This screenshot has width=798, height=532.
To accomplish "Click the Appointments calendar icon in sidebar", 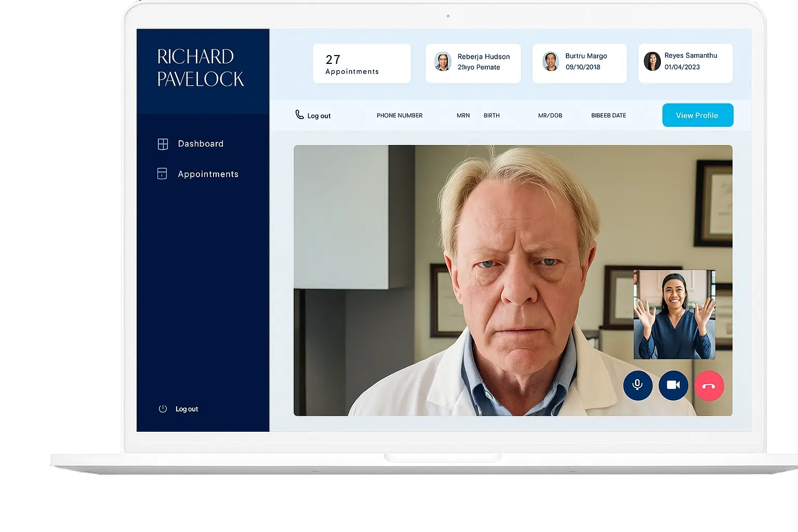I will (162, 174).
